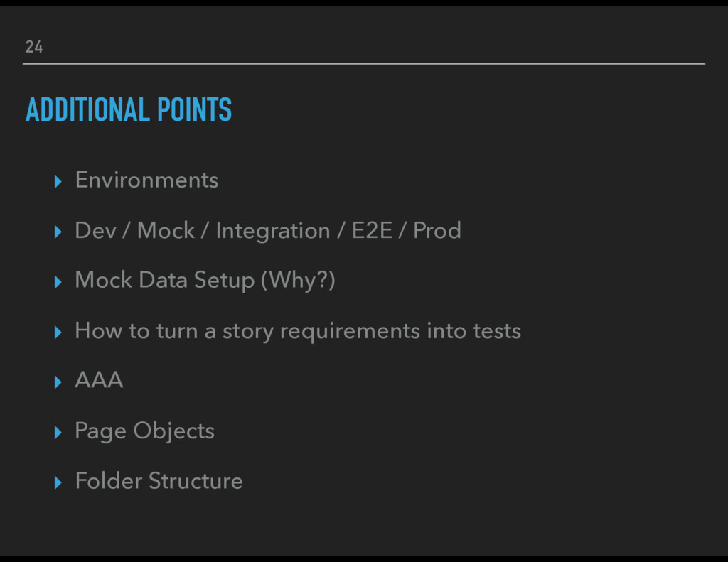Click the E2E text
The height and width of the screenshot is (562, 728).
[372, 230]
